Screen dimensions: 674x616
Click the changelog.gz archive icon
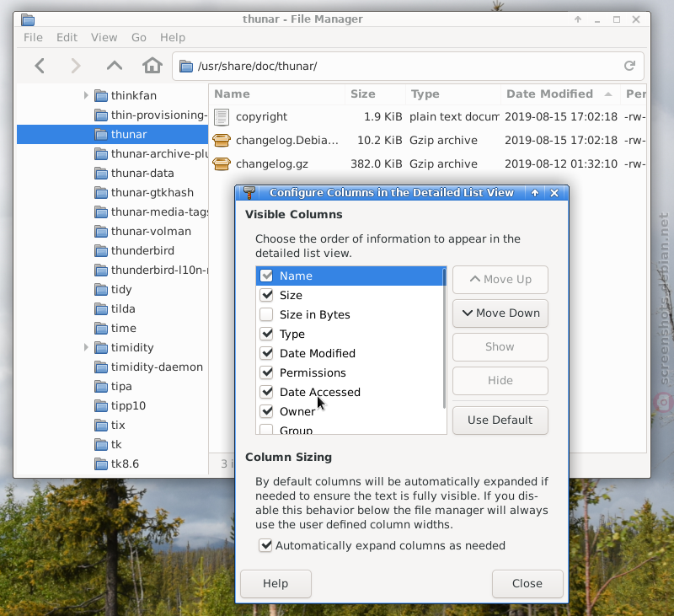[x=222, y=163]
